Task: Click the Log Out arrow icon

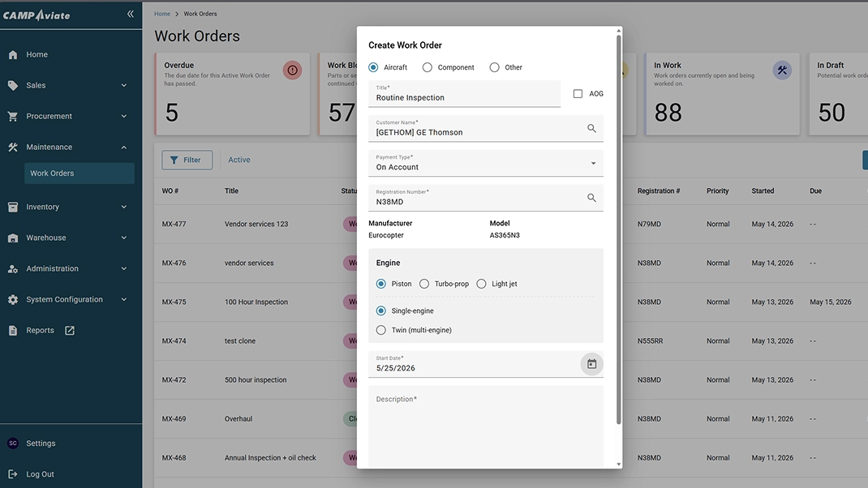Action: [x=13, y=474]
